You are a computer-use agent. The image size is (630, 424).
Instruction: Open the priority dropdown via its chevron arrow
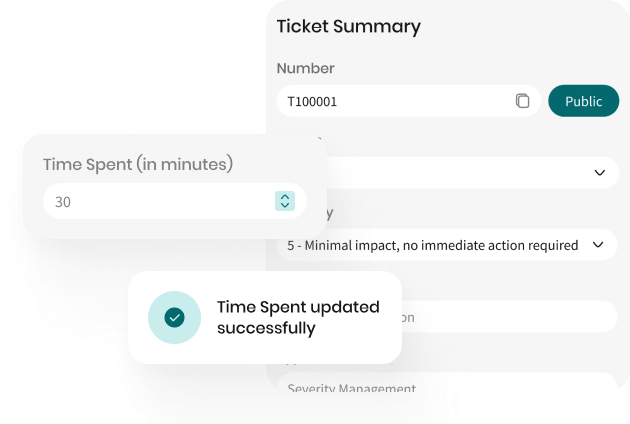tap(598, 244)
